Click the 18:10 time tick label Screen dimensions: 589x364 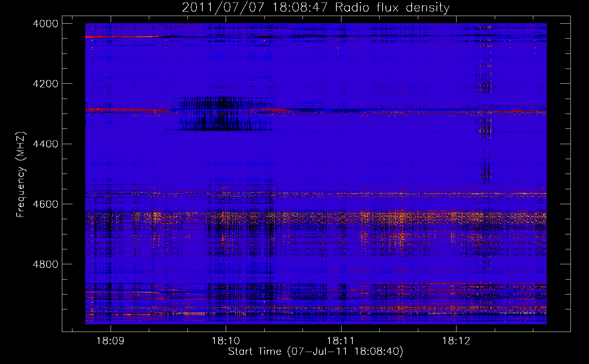click(226, 341)
